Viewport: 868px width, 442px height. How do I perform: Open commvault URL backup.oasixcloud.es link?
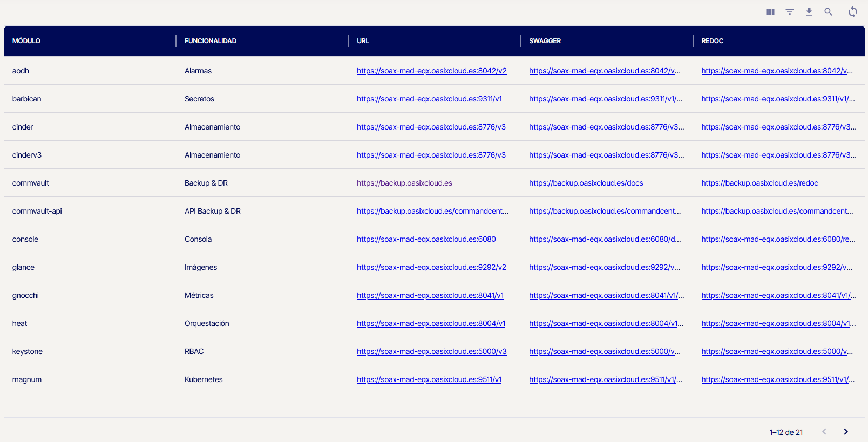pyautogui.click(x=404, y=183)
